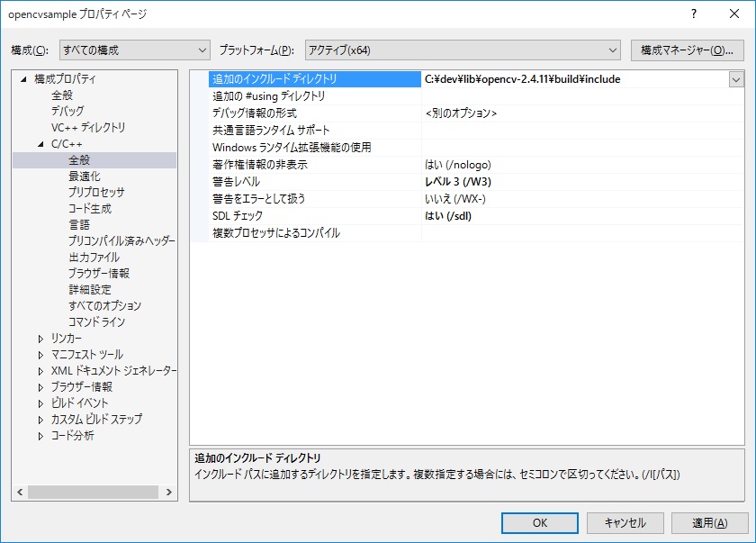Select コマンド ライン under C/C++
756x543 pixels.
pyautogui.click(x=96, y=322)
